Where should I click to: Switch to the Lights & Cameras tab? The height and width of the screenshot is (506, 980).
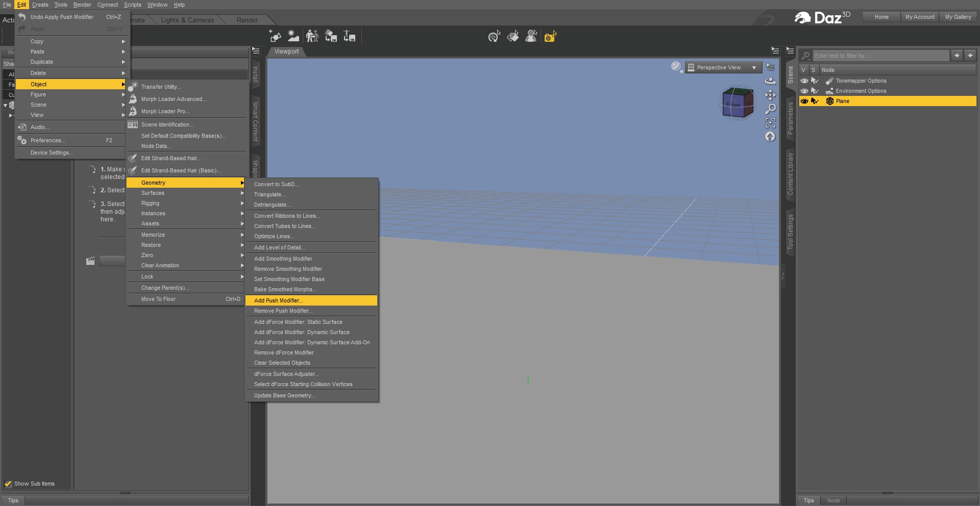187,20
